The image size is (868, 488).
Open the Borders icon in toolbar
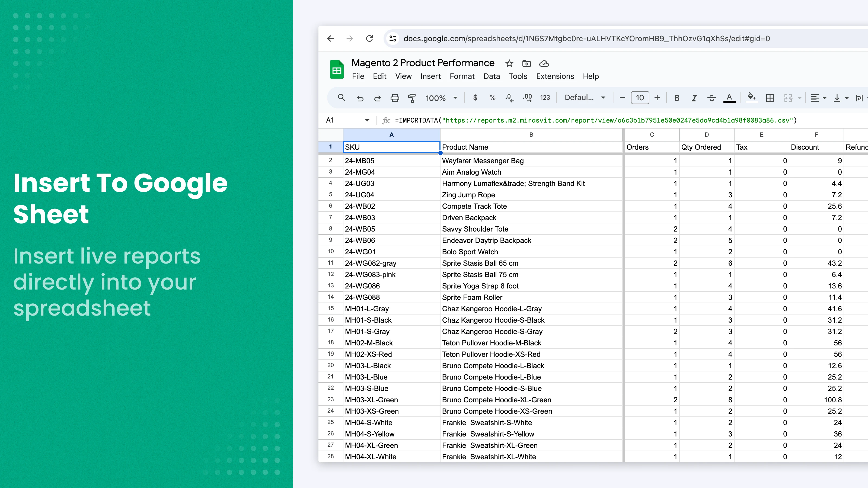tap(770, 98)
